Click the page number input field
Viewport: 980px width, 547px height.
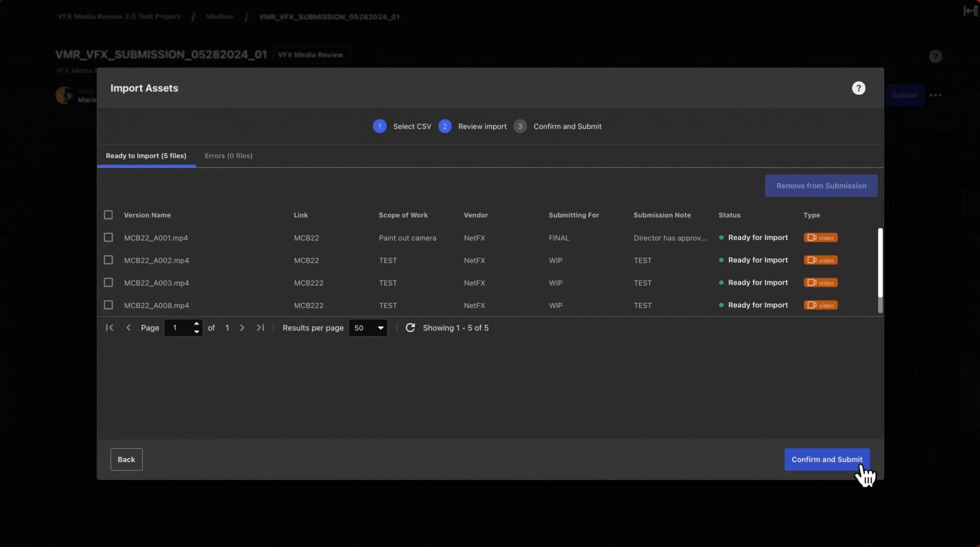tap(178, 327)
